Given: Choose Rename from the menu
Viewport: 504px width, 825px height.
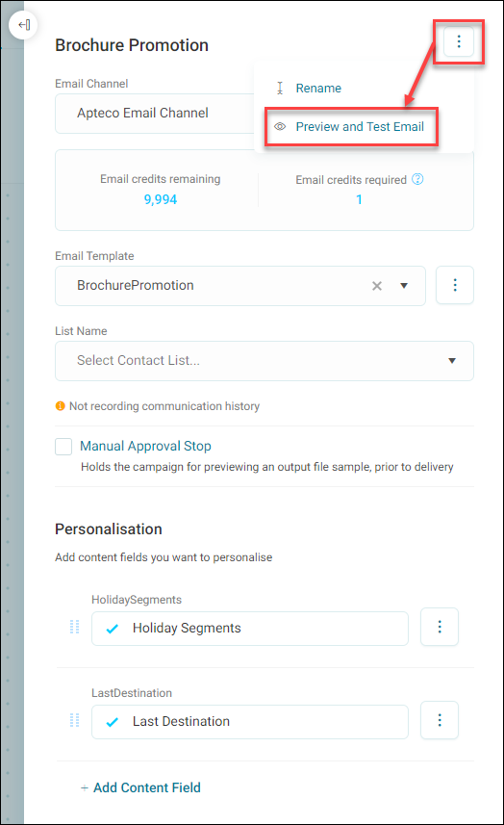Looking at the screenshot, I should click(x=318, y=88).
